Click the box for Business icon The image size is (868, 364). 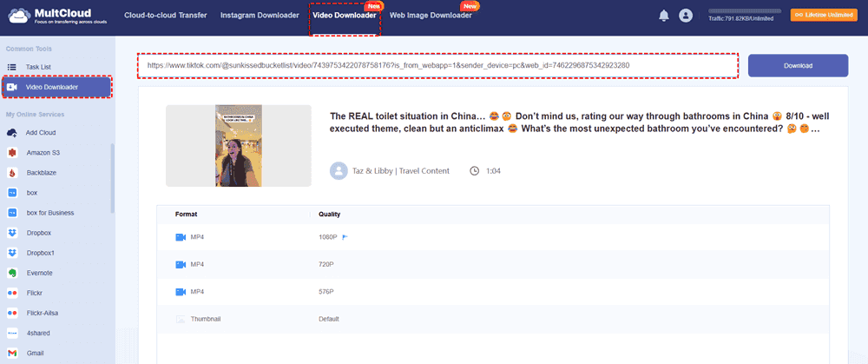tap(11, 213)
